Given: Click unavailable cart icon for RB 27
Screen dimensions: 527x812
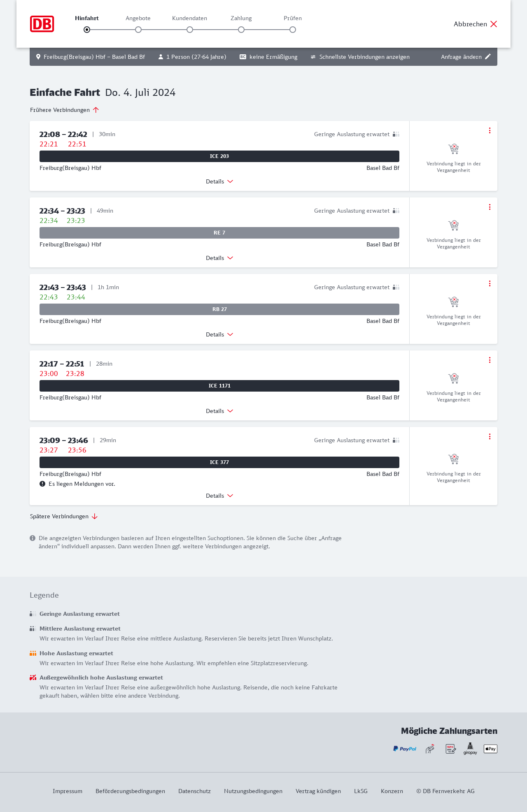Looking at the screenshot, I should (453, 302).
